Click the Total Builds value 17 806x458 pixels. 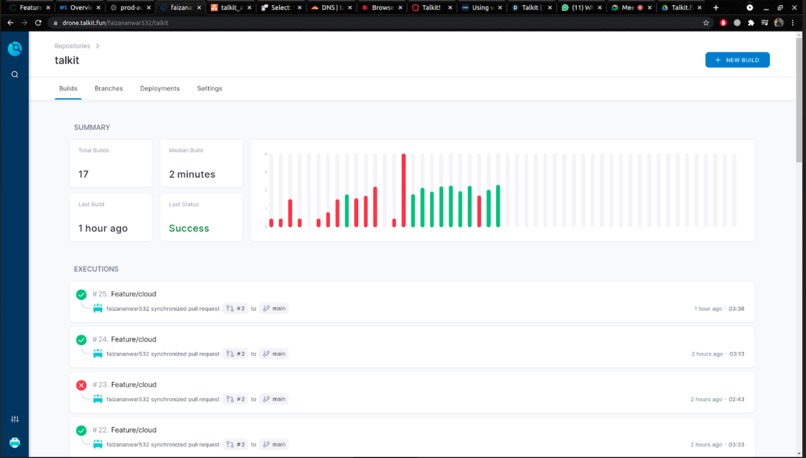(x=83, y=174)
